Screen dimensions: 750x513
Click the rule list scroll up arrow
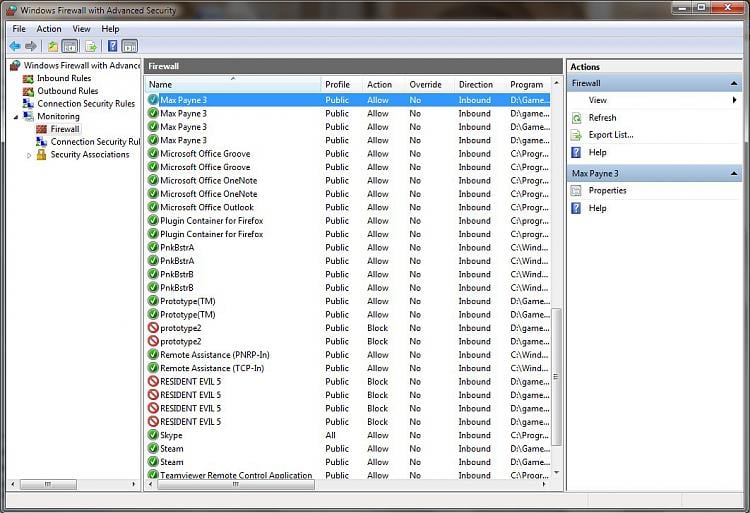point(556,83)
